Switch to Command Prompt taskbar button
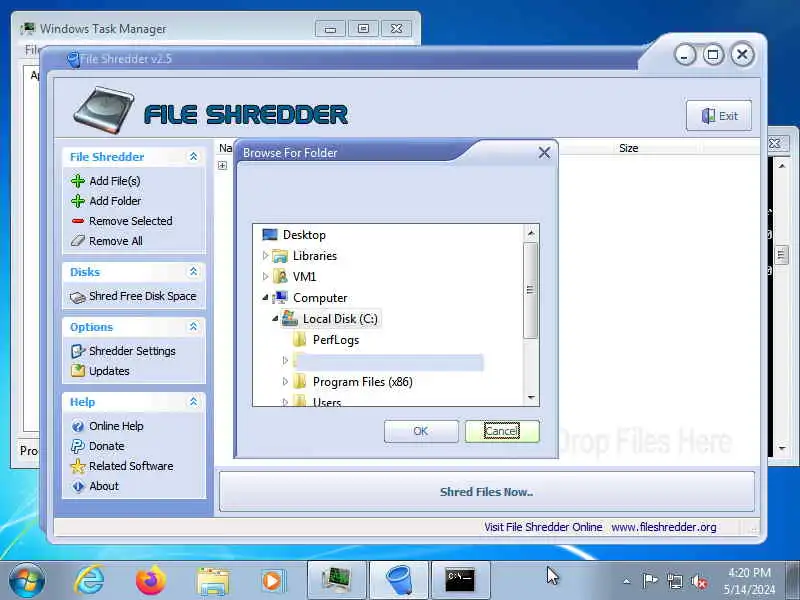 click(x=460, y=580)
